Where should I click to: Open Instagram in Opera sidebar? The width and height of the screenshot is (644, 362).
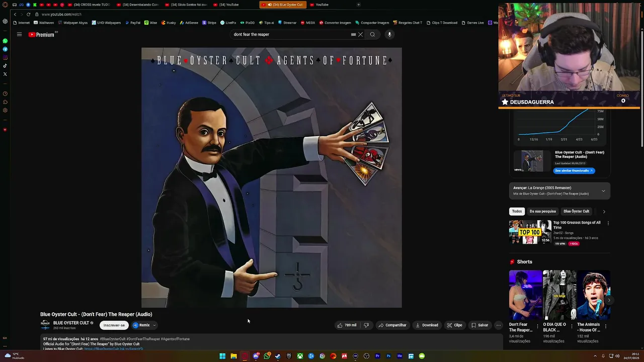[5, 57]
